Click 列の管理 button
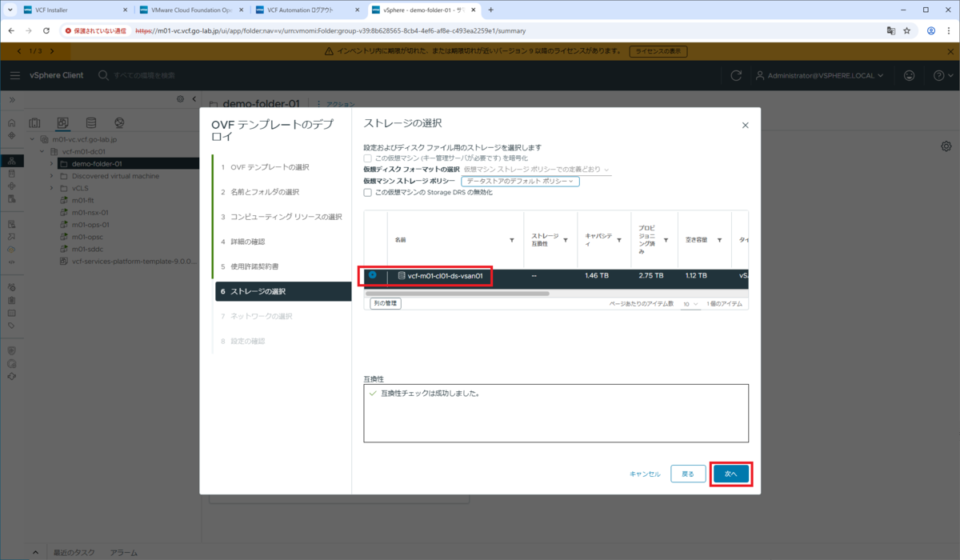This screenshot has height=560, width=960. (385, 304)
